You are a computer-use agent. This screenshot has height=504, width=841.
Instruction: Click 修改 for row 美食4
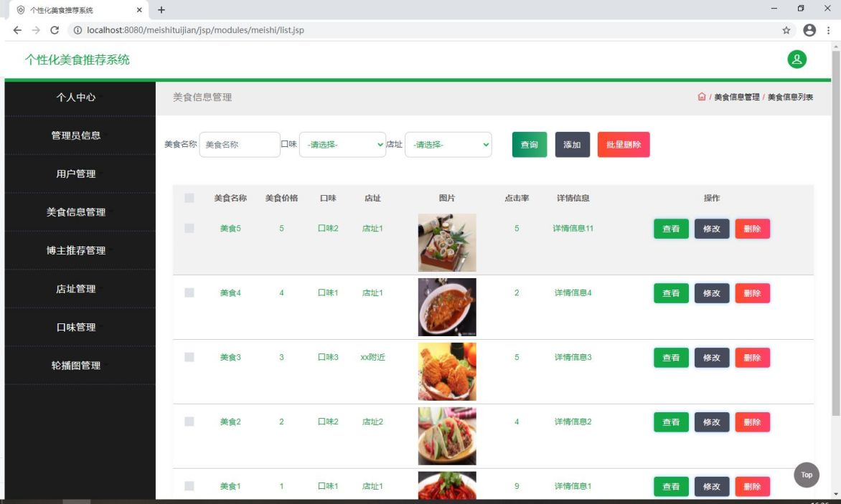712,293
